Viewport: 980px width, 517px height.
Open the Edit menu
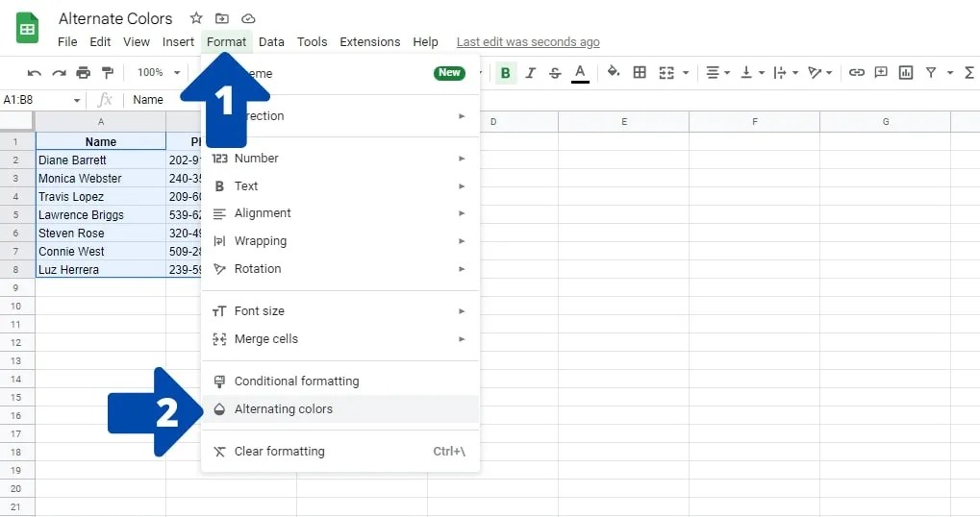click(100, 42)
